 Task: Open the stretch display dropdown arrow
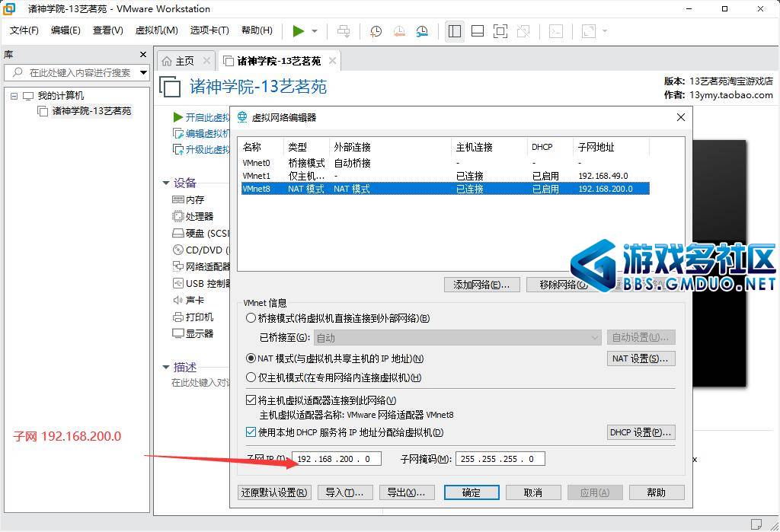(x=605, y=31)
